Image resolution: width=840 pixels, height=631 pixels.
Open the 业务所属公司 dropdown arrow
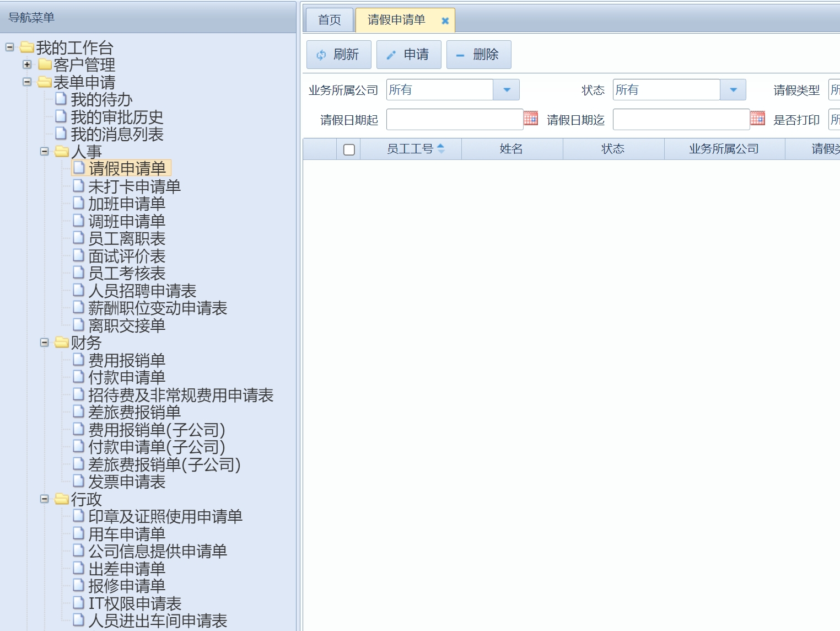[x=507, y=90]
